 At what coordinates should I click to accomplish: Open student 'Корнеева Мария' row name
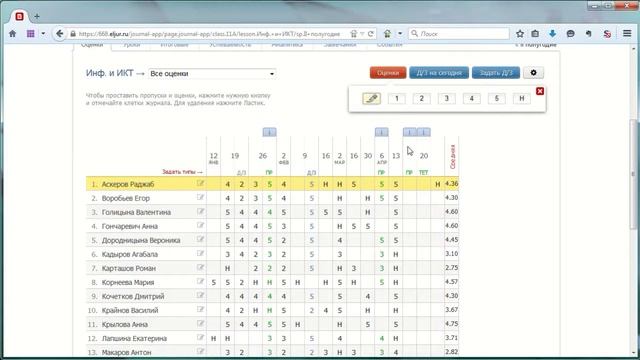[x=128, y=282]
